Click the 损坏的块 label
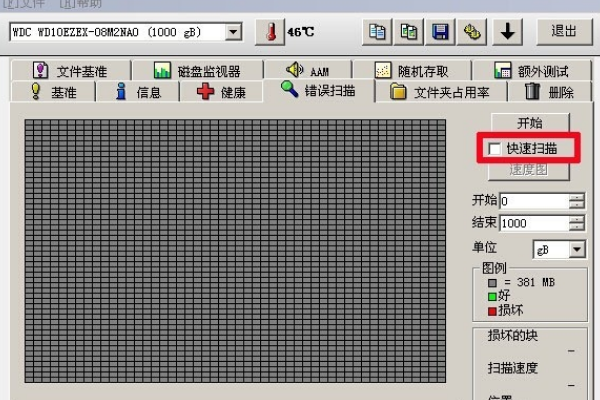This screenshot has width=600, height=400. click(512, 336)
